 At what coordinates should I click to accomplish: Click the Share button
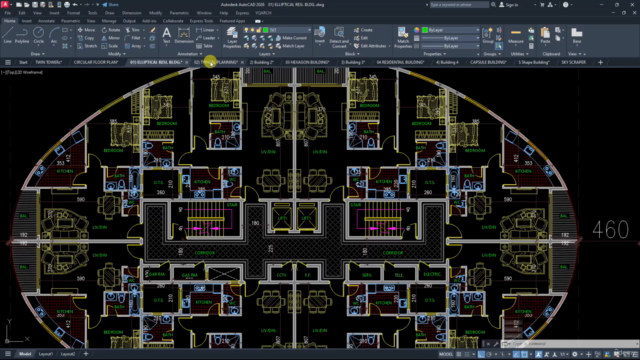(x=110, y=4)
